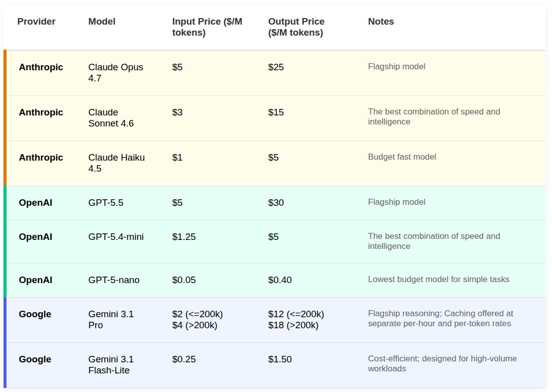Click the $1 input price for Claude Haiku

point(178,157)
